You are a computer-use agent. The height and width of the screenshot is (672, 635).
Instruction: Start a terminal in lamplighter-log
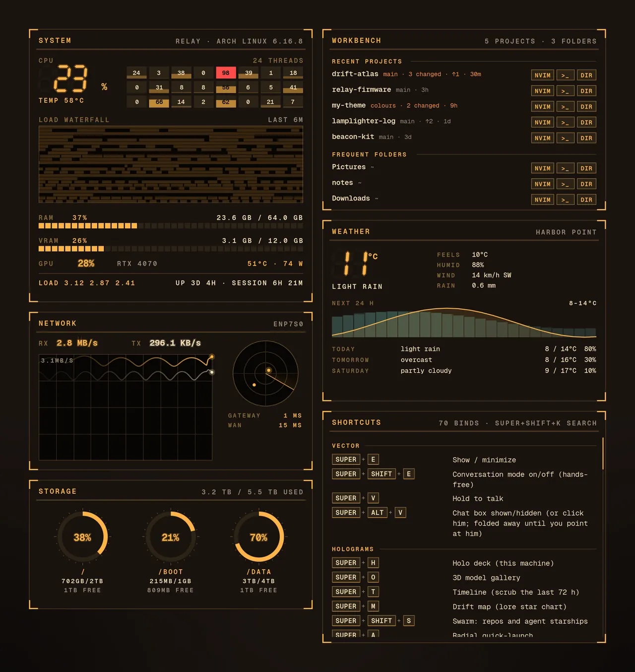click(x=565, y=123)
